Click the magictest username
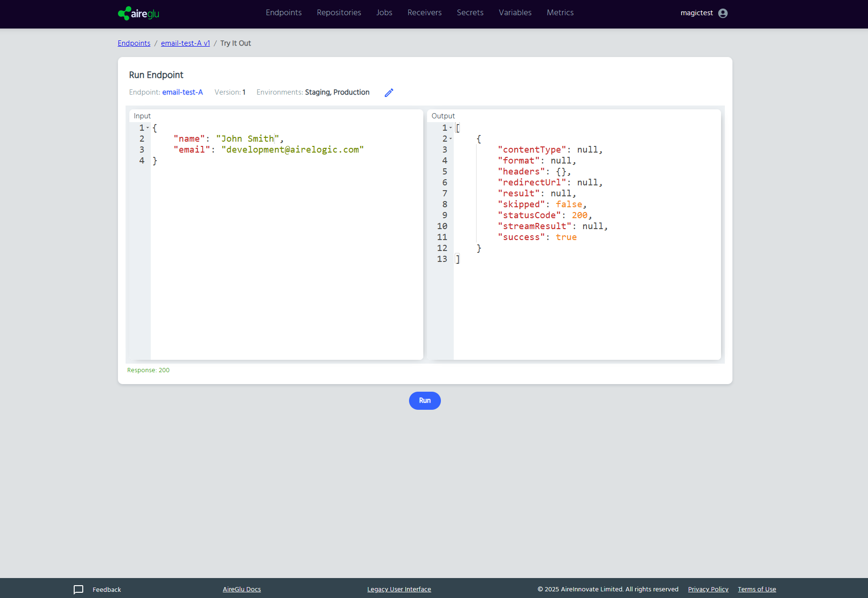The width and height of the screenshot is (868, 598). [697, 13]
